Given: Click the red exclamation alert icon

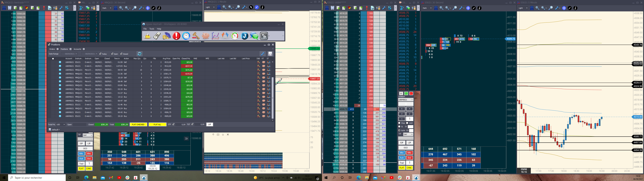Looking at the screenshot, I should 176,36.
